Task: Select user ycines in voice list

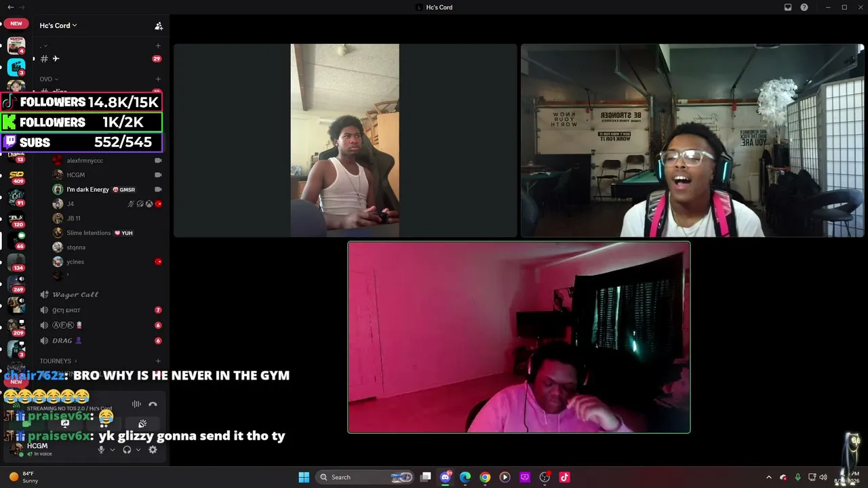Action: (x=107, y=262)
